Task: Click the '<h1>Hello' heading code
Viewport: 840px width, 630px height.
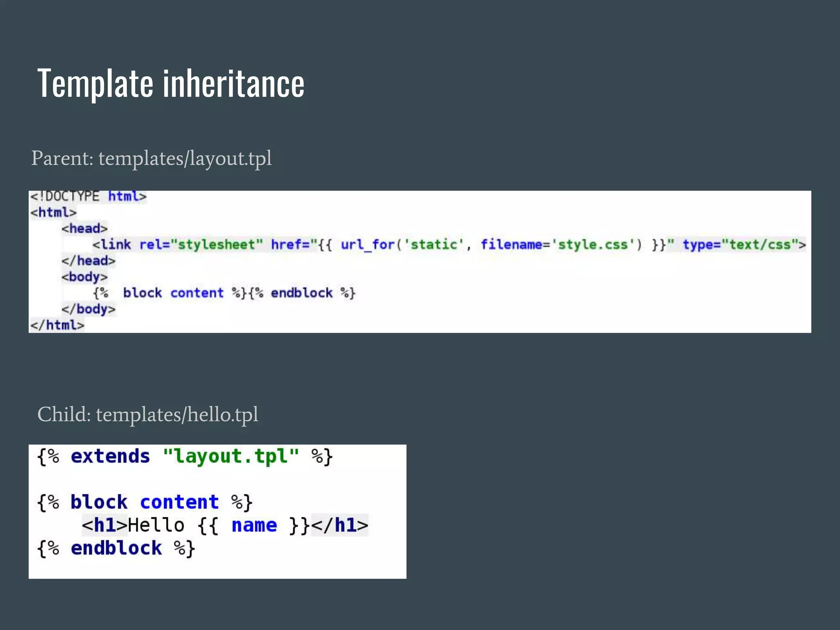Action: 133,525
